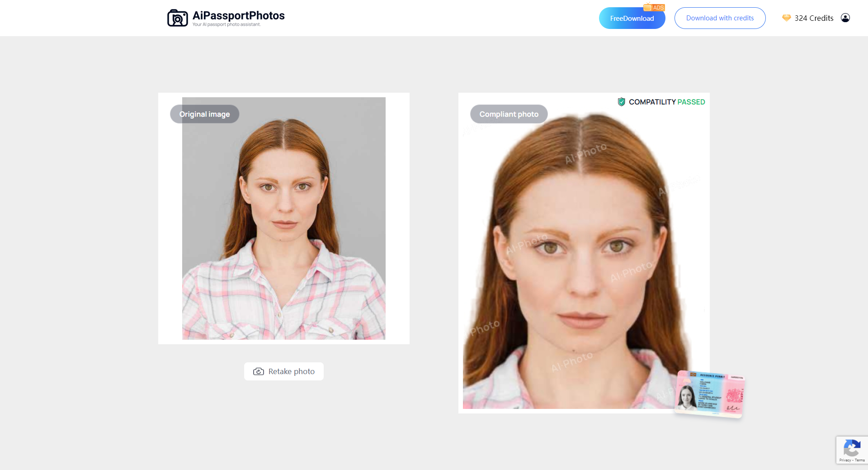Open the residence permit card thumbnail

(709, 394)
